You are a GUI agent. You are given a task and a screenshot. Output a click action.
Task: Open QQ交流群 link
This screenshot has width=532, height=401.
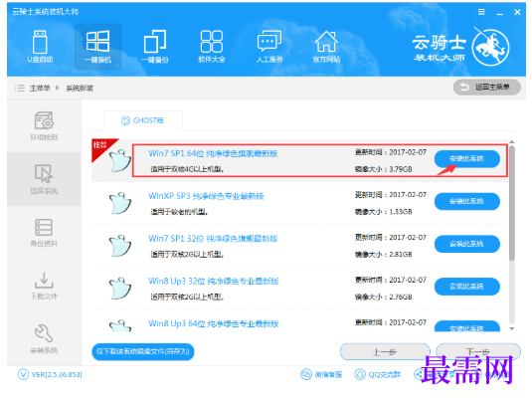pyautogui.click(x=377, y=374)
